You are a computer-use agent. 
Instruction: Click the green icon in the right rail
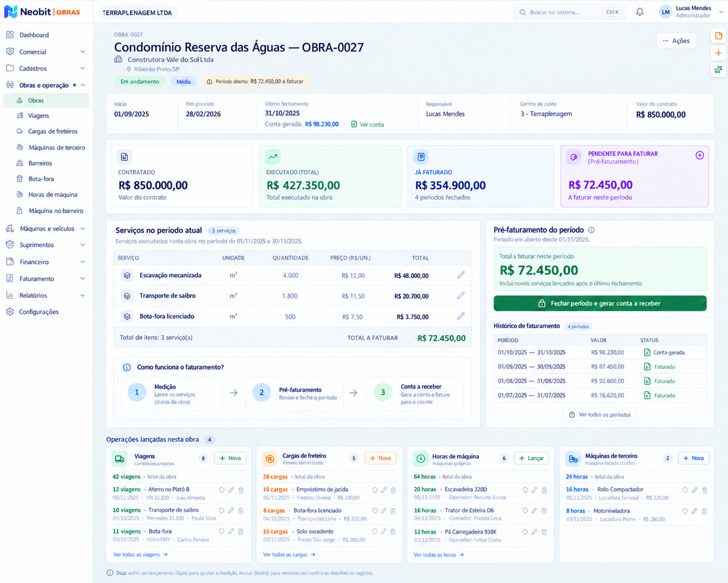click(719, 70)
